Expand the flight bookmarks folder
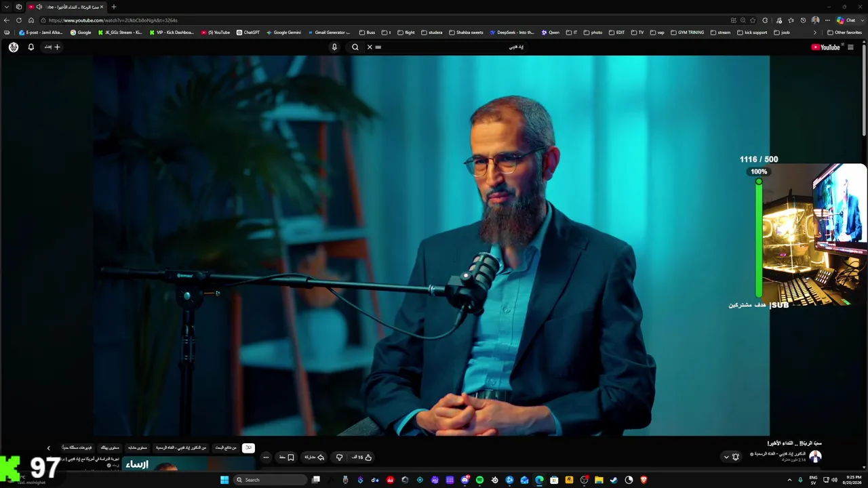This screenshot has width=868, height=488. [x=406, y=33]
